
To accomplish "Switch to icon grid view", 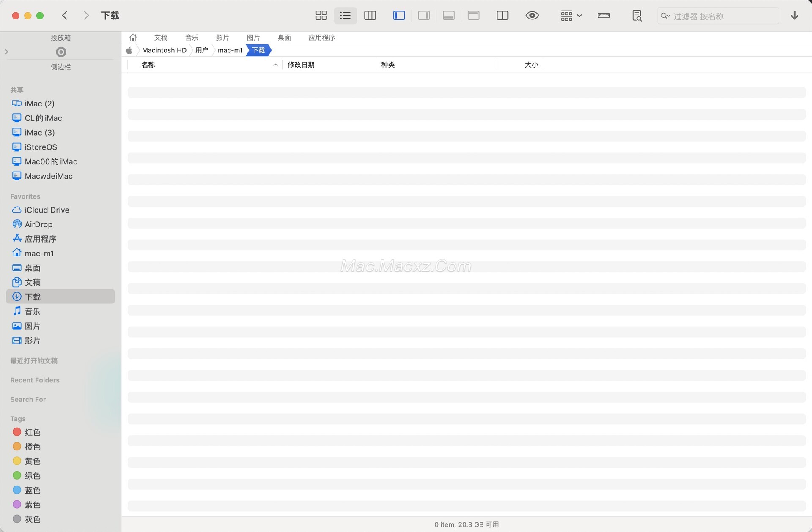I will click(x=321, y=16).
